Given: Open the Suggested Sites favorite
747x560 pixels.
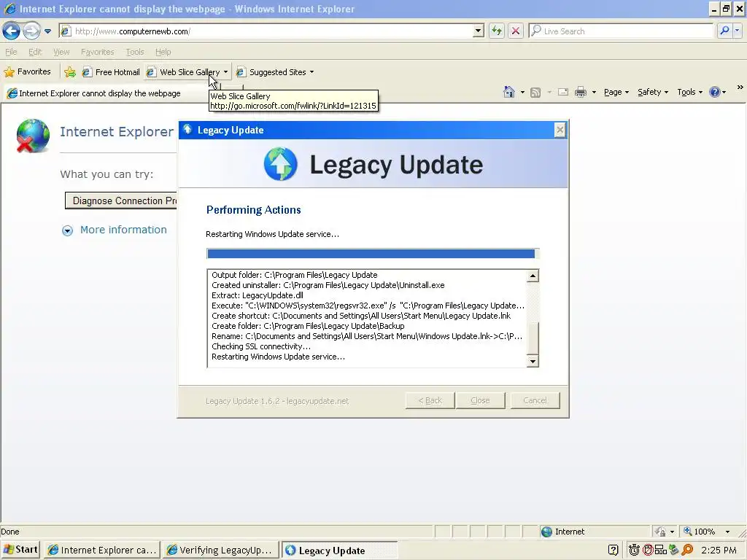Looking at the screenshot, I should [271, 72].
